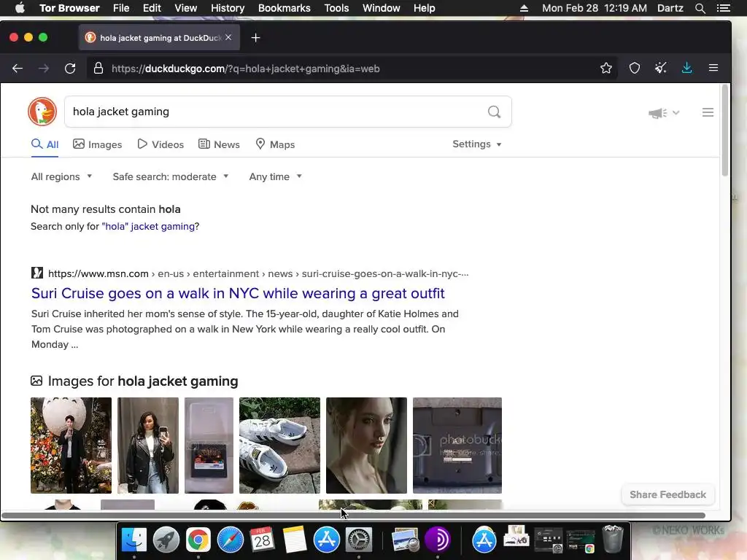The image size is (747, 560).
Task: Close the hola jacket gaming tab
Action: tap(228, 37)
